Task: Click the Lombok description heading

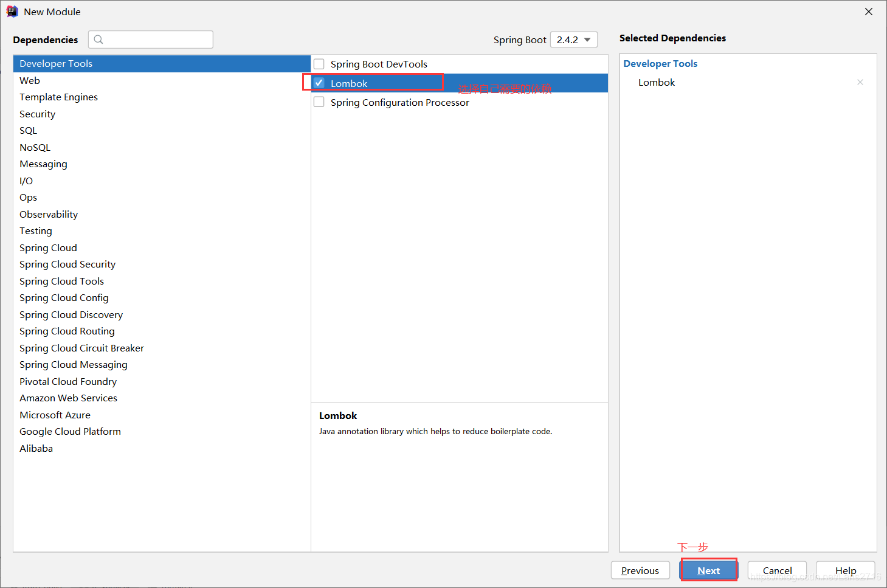Action: coord(338,416)
